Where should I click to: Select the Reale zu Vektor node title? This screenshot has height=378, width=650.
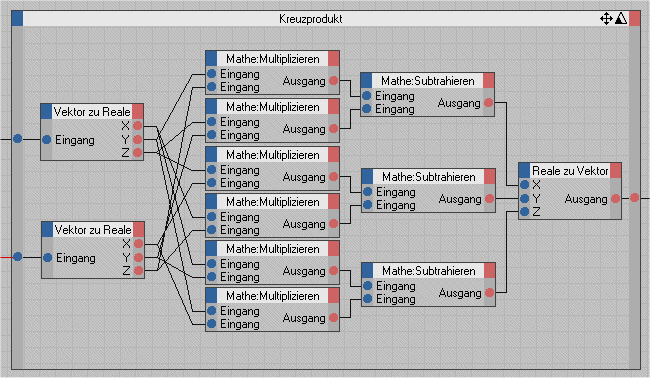pos(570,170)
